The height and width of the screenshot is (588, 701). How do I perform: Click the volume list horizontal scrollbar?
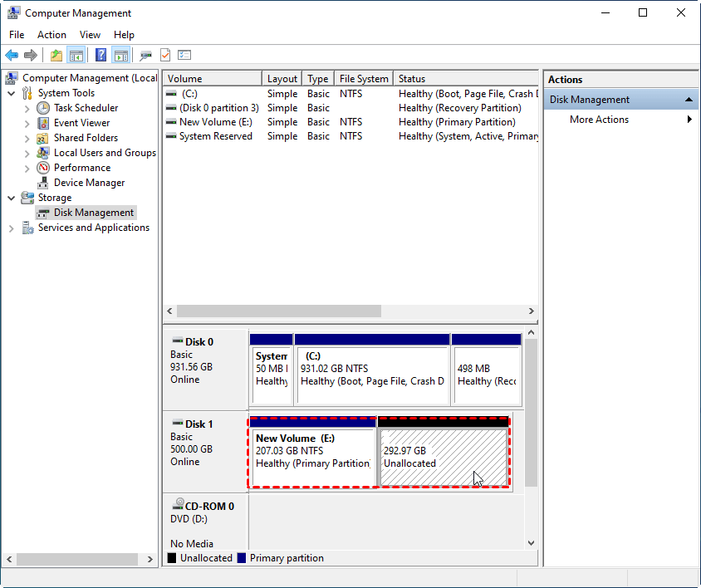[x=279, y=311]
